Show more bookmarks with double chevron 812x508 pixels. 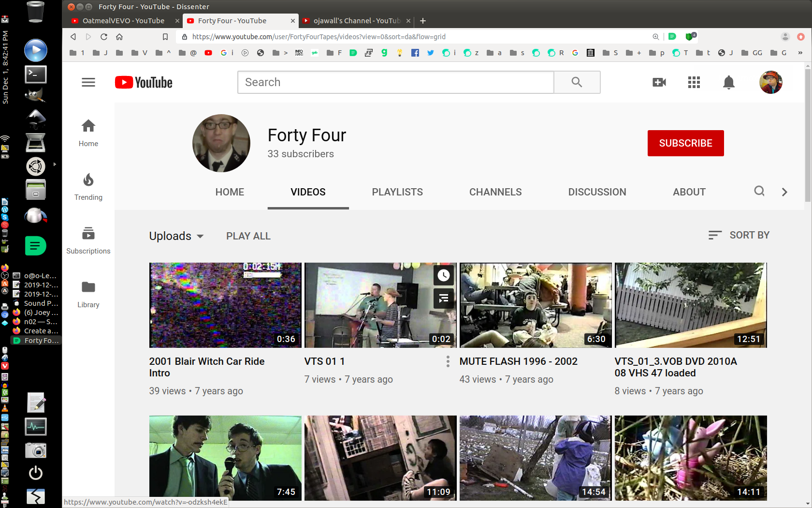pos(800,53)
